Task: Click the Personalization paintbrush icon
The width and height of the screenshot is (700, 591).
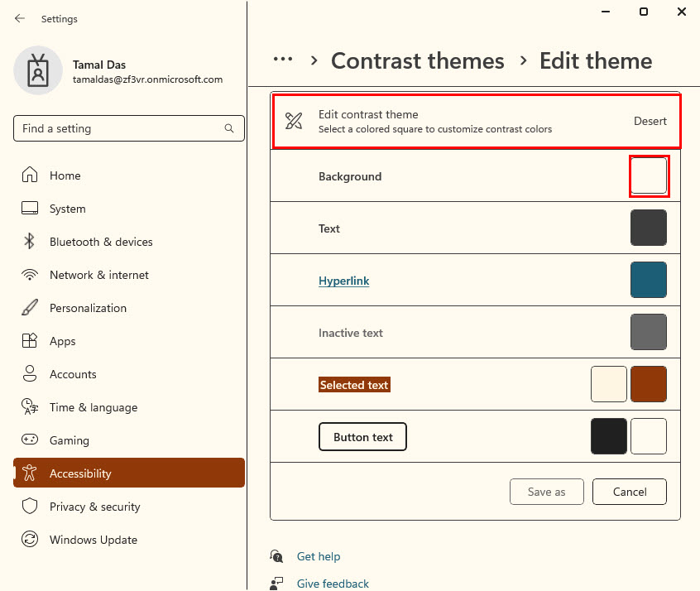Action: [x=30, y=307]
